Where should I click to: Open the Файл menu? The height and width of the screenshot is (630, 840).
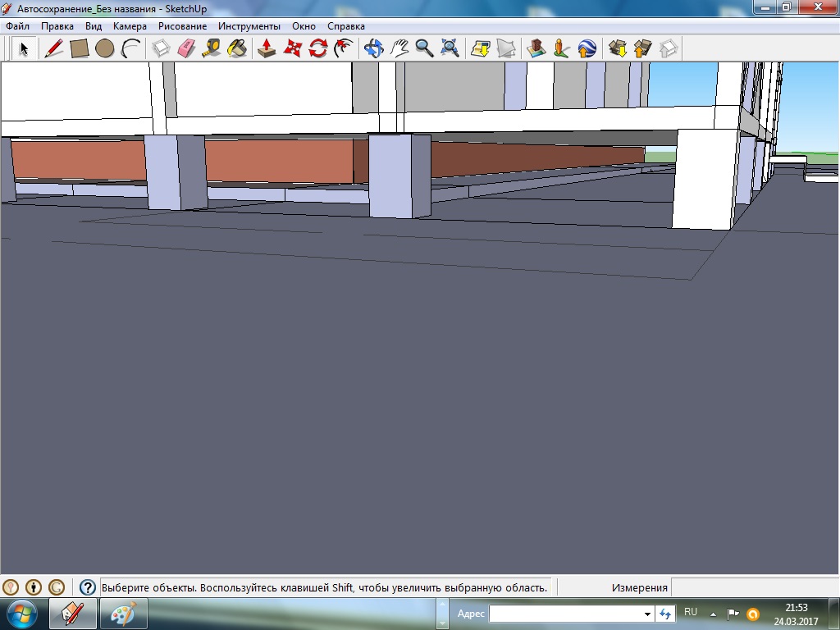click(17, 26)
